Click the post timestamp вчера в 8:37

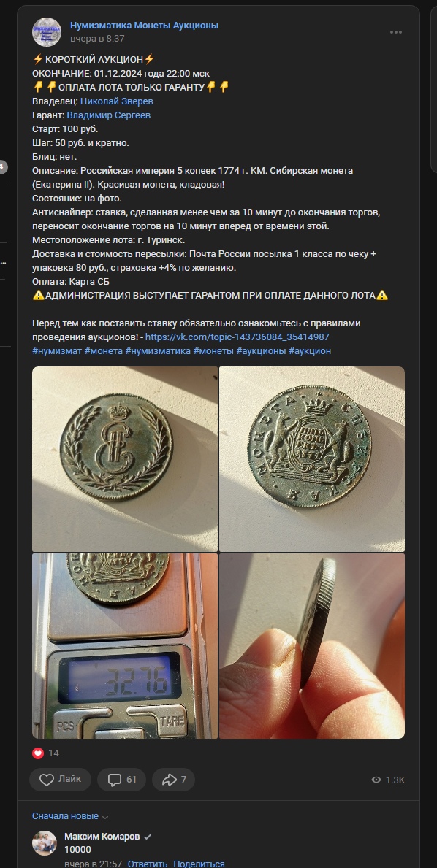coord(97,39)
